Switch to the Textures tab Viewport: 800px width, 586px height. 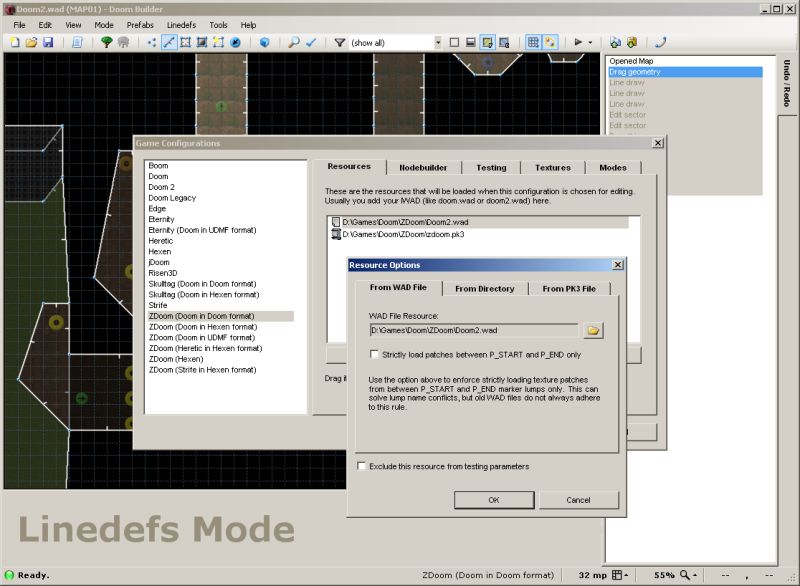(553, 168)
